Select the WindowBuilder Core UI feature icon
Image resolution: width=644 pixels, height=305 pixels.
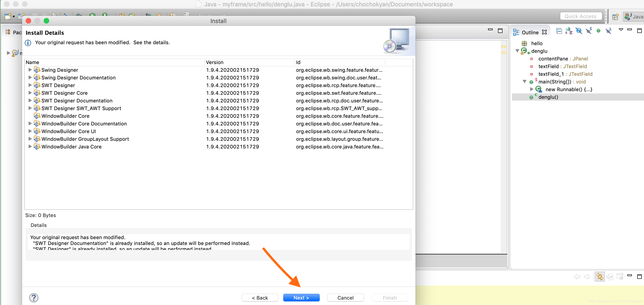[37, 131]
